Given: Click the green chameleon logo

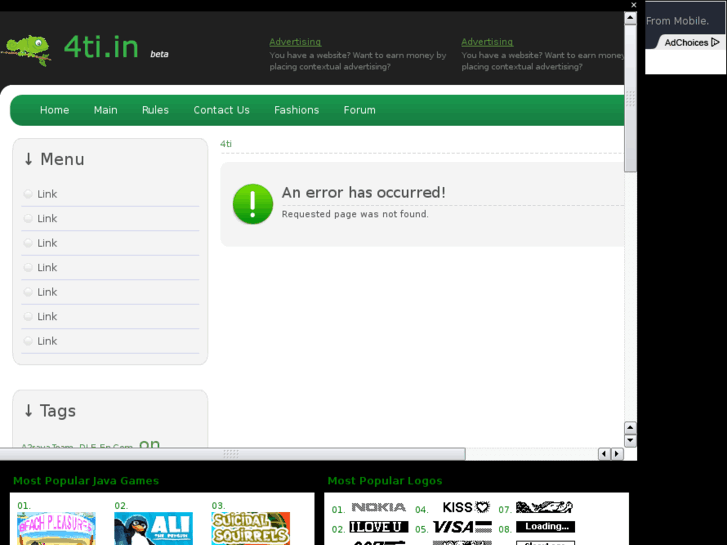Looking at the screenshot, I should pos(26,50).
